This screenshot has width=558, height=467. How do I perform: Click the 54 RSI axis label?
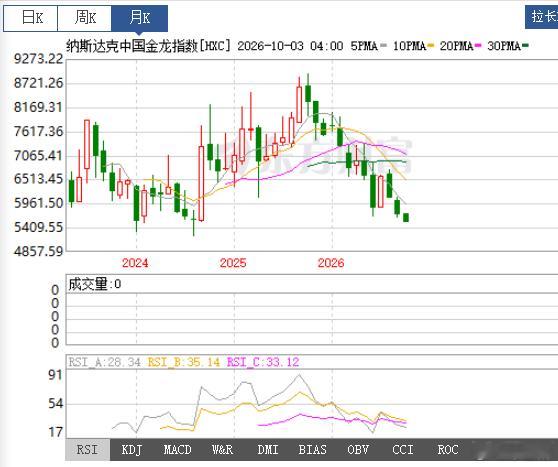[56, 404]
